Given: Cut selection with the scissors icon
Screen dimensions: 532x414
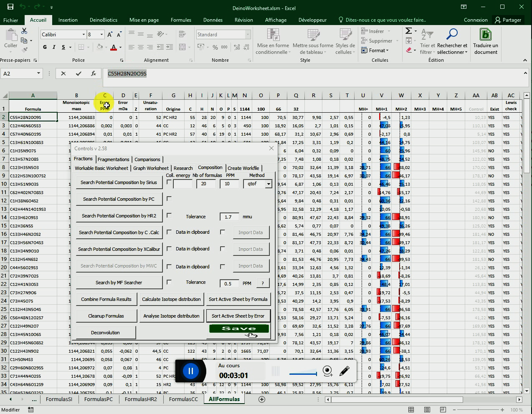Looking at the screenshot, I should pyautogui.click(x=24, y=31).
